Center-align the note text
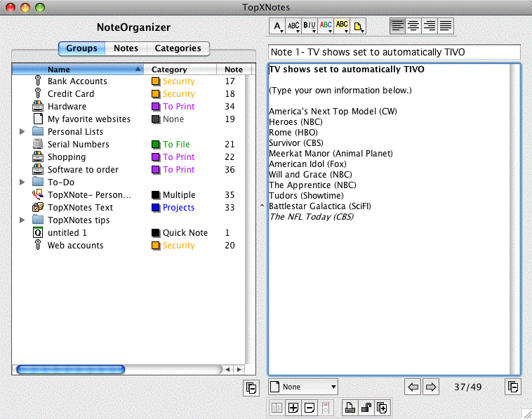The height and width of the screenshot is (419, 532). click(x=413, y=26)
